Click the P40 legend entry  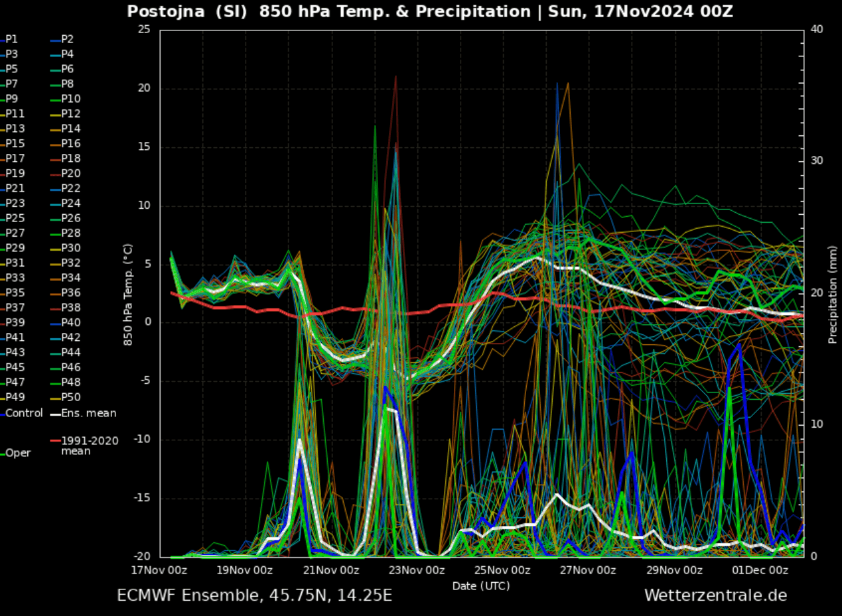(x=70, y=322)
